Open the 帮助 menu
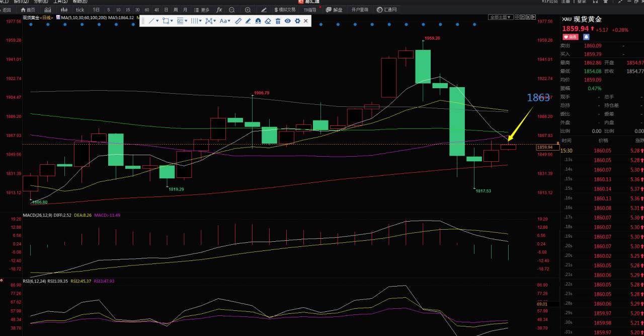This screenshot has width=644, height=336. (x=80, y=2)
